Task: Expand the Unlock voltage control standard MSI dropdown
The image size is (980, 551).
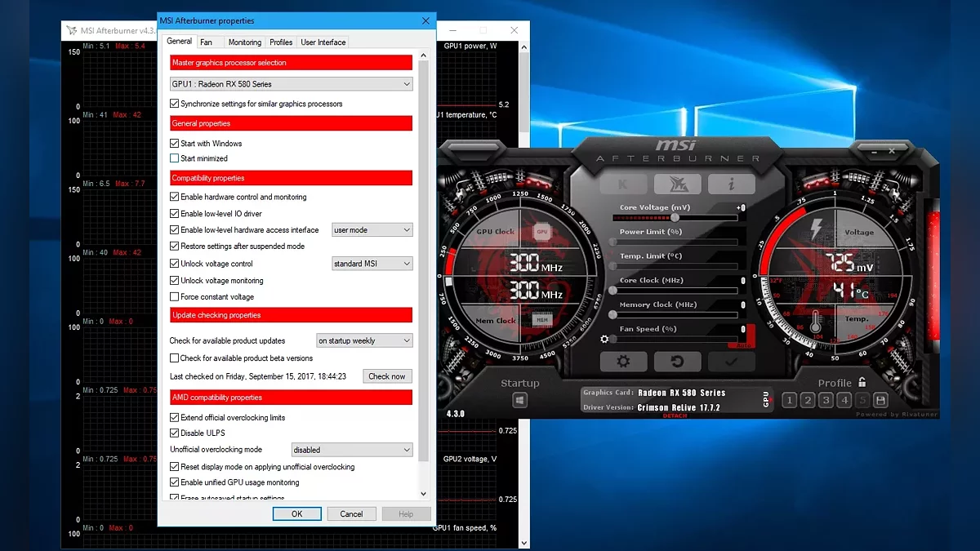Action: pos(372,264)
